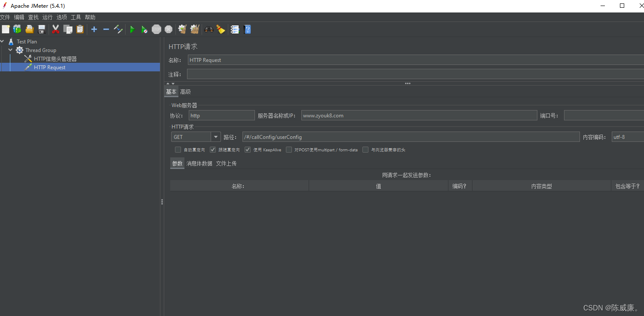
Task: Switch to the 高级 tab
Action: pyautogui.click(x=185, y=92)
